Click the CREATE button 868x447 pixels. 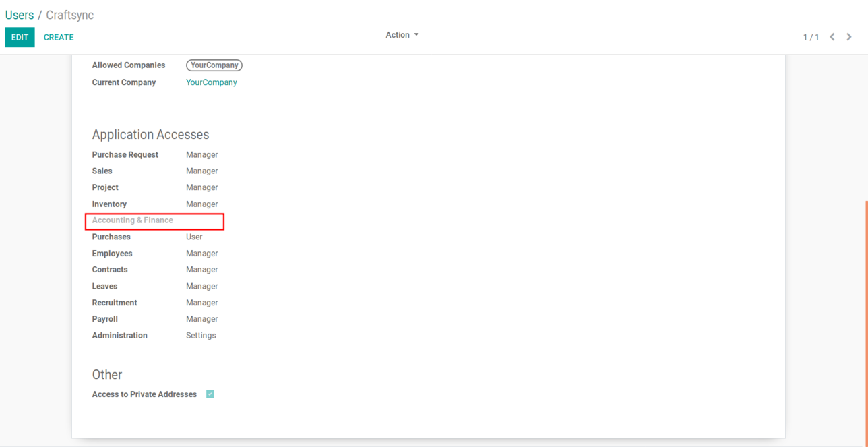pyautogui.click(x=59, y=38)
